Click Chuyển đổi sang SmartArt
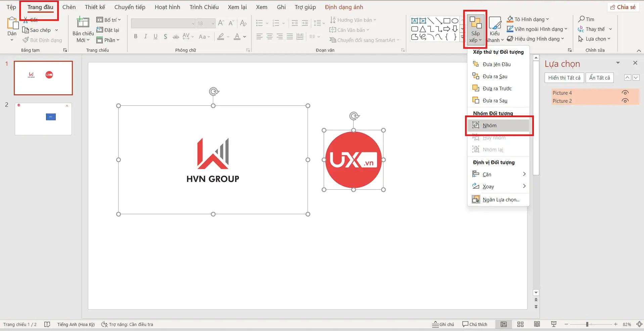644x331 pixels. tap(364, 40)
